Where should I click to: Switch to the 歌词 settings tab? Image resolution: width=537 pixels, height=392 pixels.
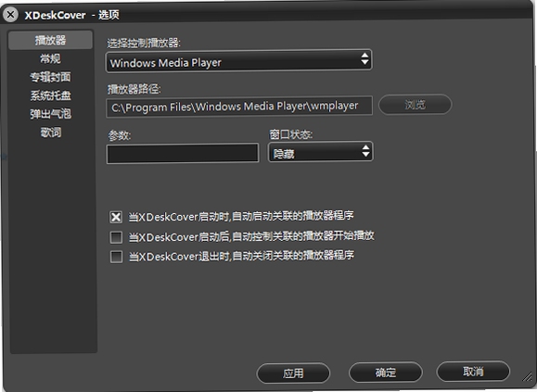tap(50, 132)
